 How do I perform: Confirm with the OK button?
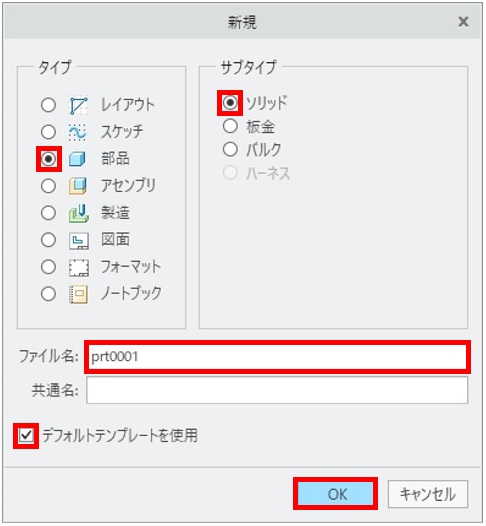(335, 494)
